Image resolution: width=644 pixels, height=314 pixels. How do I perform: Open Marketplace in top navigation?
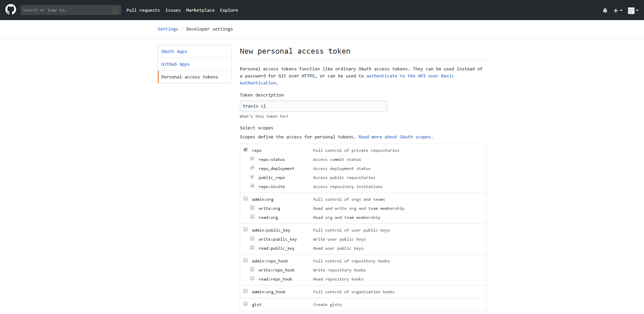pyautogui.click(x=200, y=10)
